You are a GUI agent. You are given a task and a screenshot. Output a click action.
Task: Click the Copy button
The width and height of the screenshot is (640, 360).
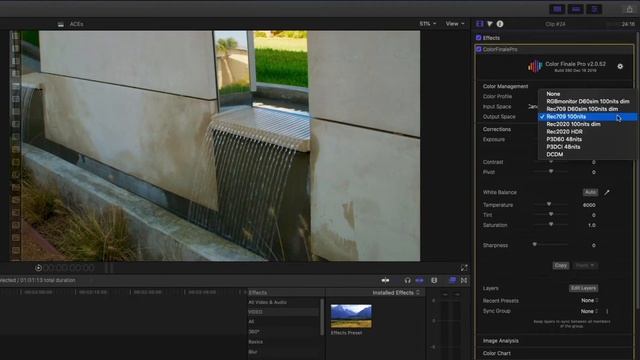click(x=561, y=266)
